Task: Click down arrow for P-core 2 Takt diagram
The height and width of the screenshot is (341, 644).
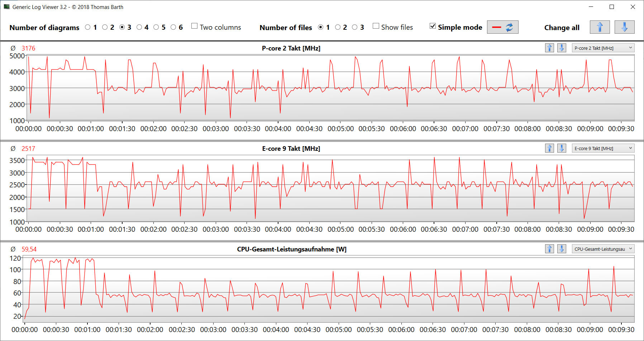Action: (x=562, y=48)
